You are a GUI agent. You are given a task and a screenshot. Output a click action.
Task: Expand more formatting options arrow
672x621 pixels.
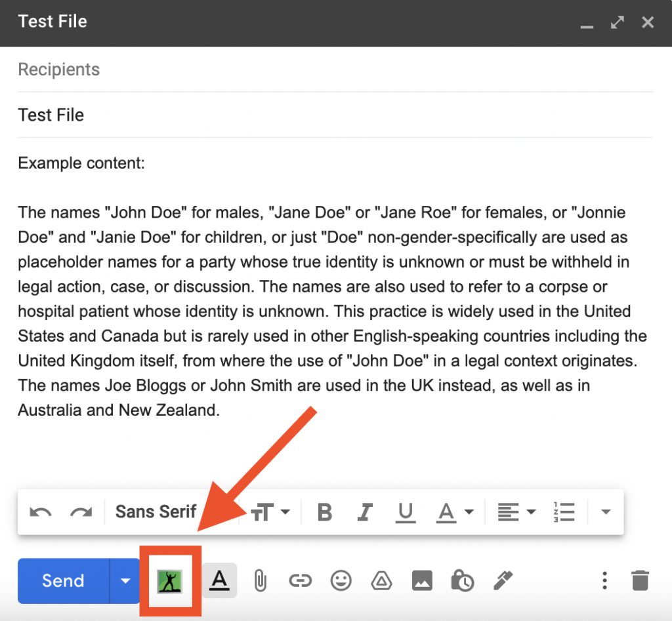point(606,511)
